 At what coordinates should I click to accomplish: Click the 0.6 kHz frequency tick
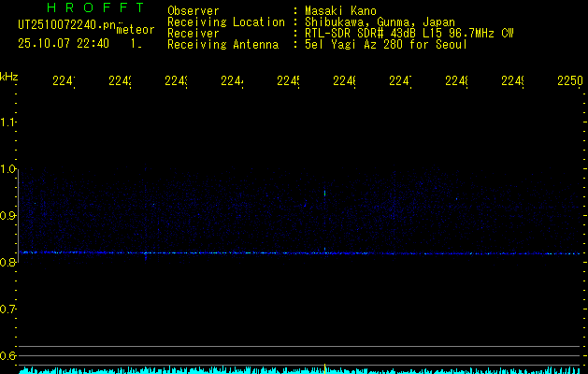pos(9,356)
